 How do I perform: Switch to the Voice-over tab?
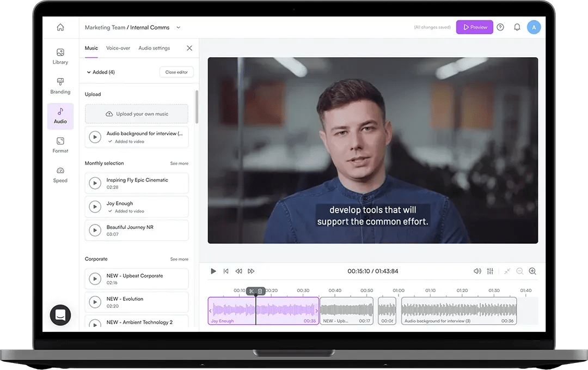[118, 48]
